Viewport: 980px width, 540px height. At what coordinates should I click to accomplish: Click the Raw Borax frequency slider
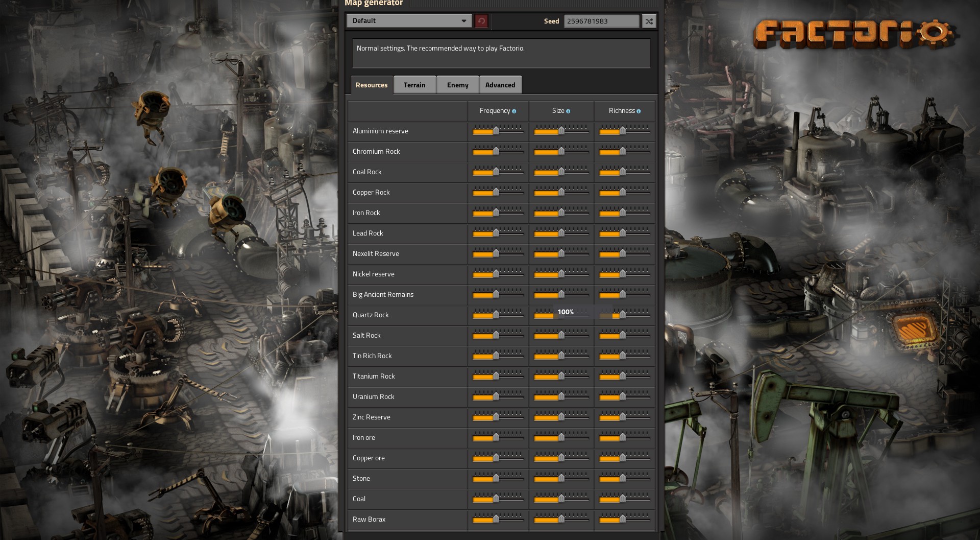498,520
